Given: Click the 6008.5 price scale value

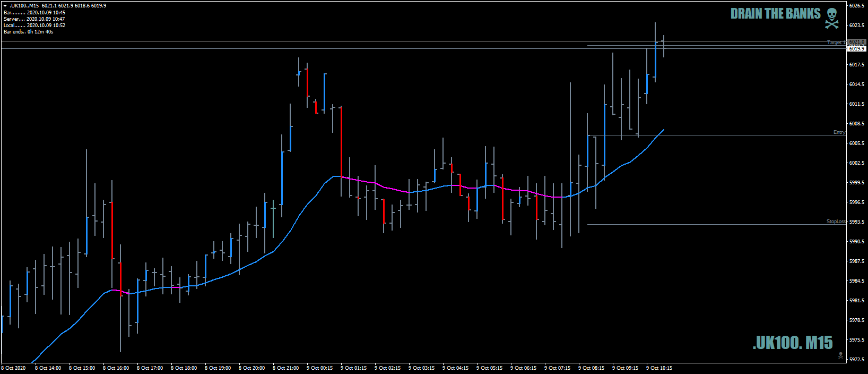Looking at the screenshot, I should [x=856, y=123].
